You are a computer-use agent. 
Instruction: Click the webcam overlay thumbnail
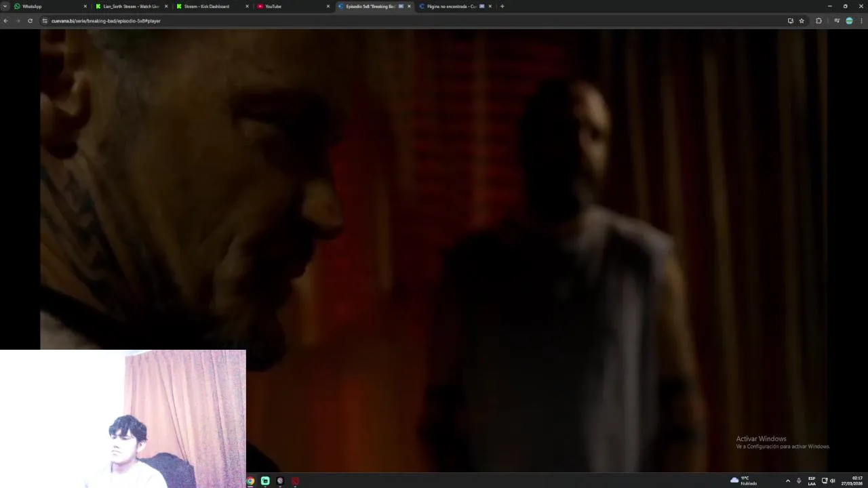pyautogui.click(x=123, y=419)
